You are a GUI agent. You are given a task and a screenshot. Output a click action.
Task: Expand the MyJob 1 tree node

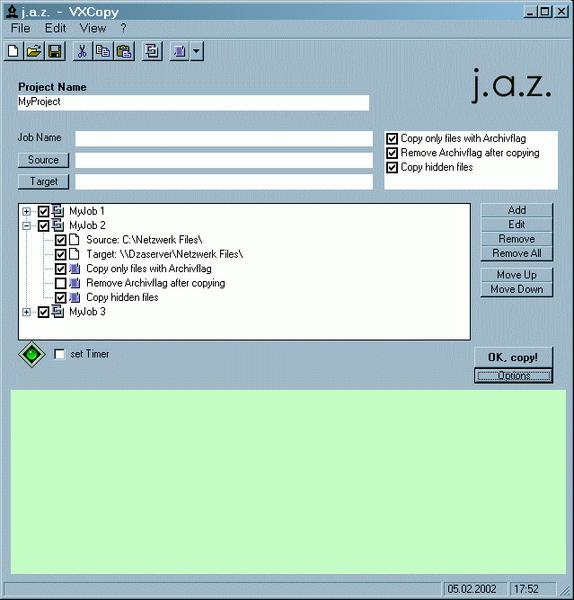[26, 211]
